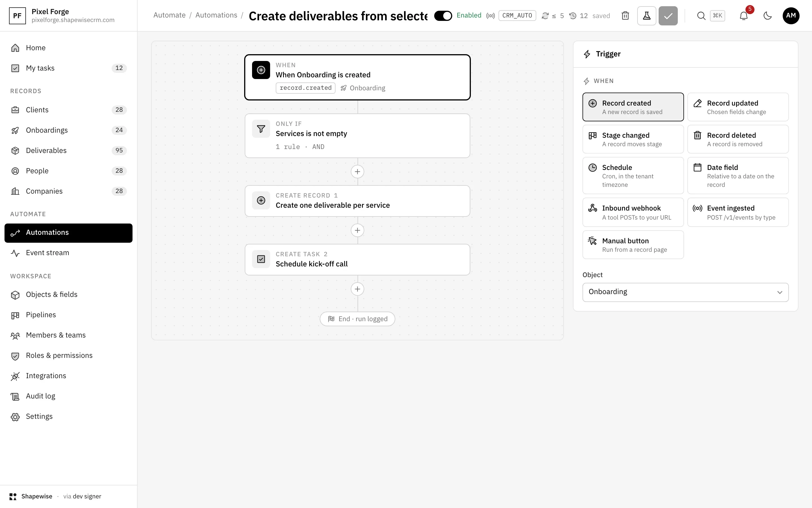
Task: Choose the Record deleted trigger
Action: (738, 139)
